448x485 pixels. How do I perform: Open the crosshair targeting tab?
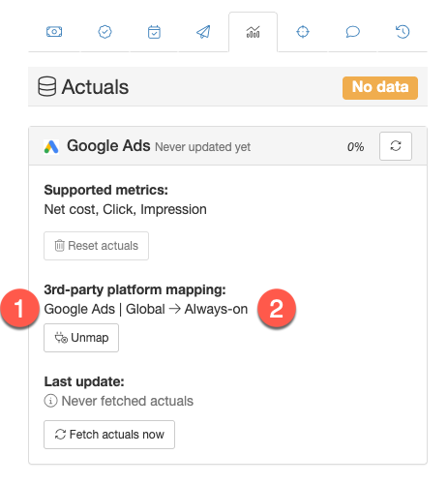303,32
